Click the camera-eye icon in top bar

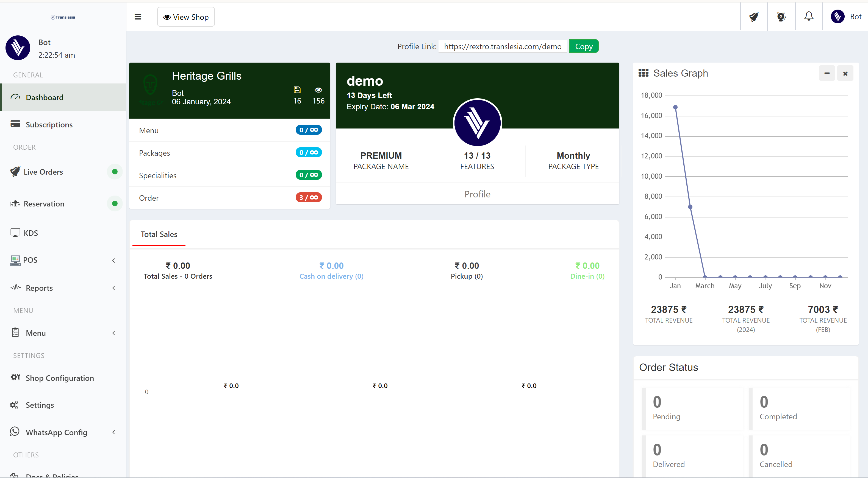click(x=781, y=16)
